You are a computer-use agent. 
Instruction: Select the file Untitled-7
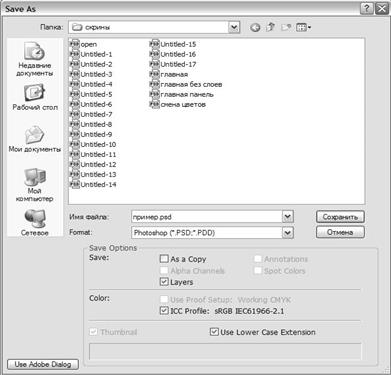[92, 114]
